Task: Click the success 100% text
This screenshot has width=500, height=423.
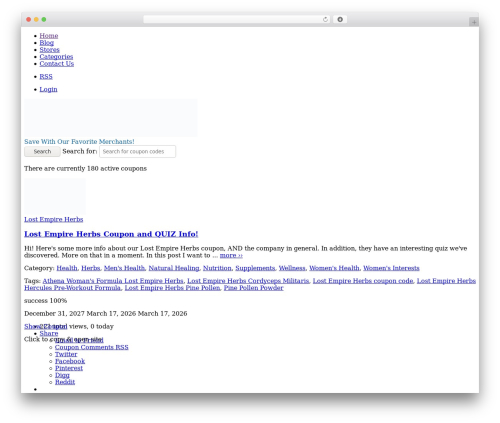Action: click(46, 301)
